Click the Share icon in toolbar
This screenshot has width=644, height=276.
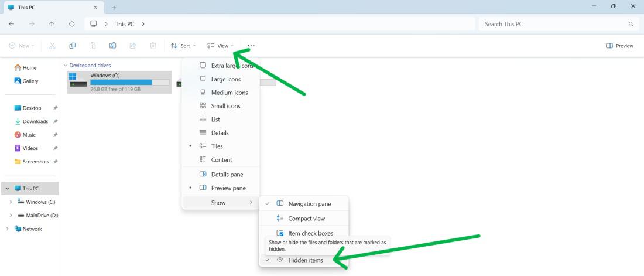point(133,46)
